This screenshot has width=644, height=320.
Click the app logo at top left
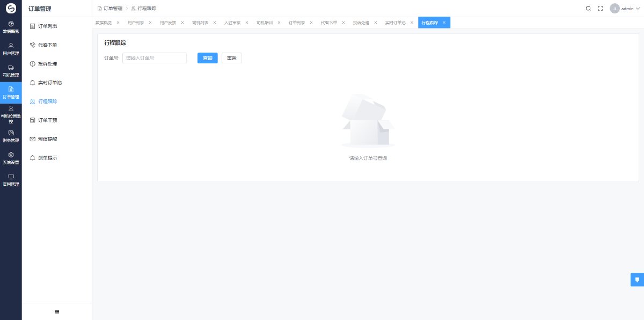click(x=11, y=9)
